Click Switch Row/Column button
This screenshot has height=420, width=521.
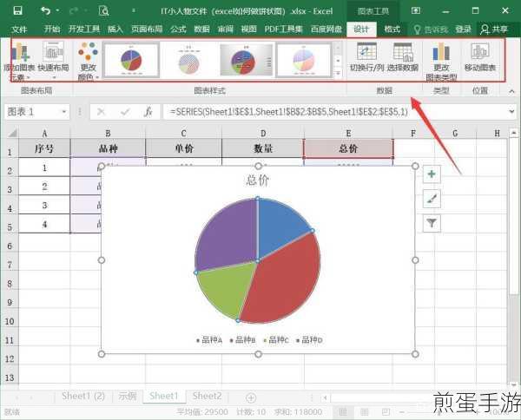click(366, 57)
